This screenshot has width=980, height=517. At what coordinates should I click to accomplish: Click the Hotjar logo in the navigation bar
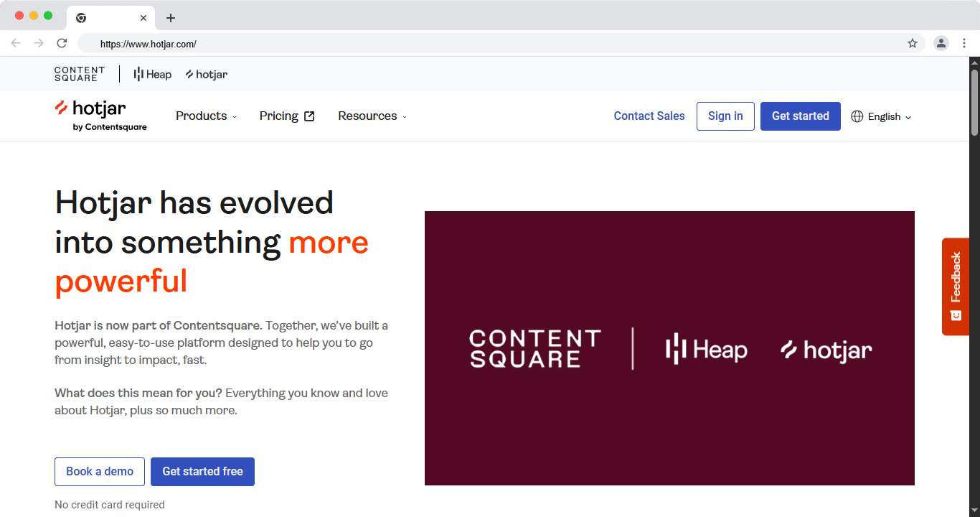pos(100,116)
